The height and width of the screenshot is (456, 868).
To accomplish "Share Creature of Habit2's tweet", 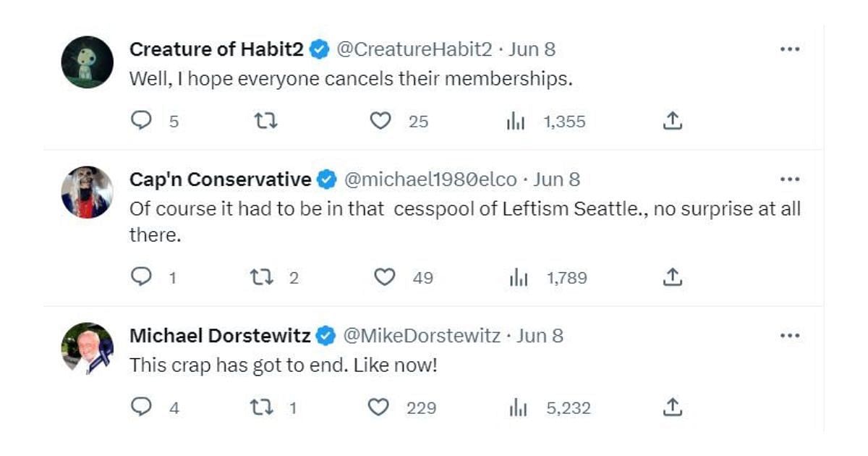I will 673,121.
